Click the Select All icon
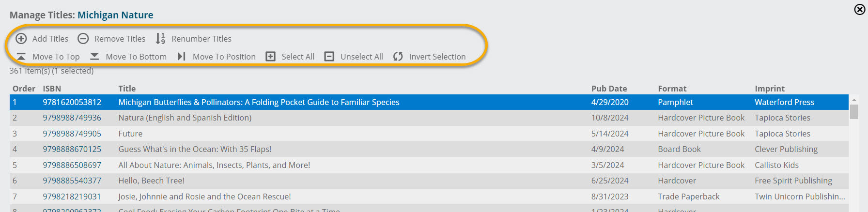The image size is (868, 212). [270, 57]
